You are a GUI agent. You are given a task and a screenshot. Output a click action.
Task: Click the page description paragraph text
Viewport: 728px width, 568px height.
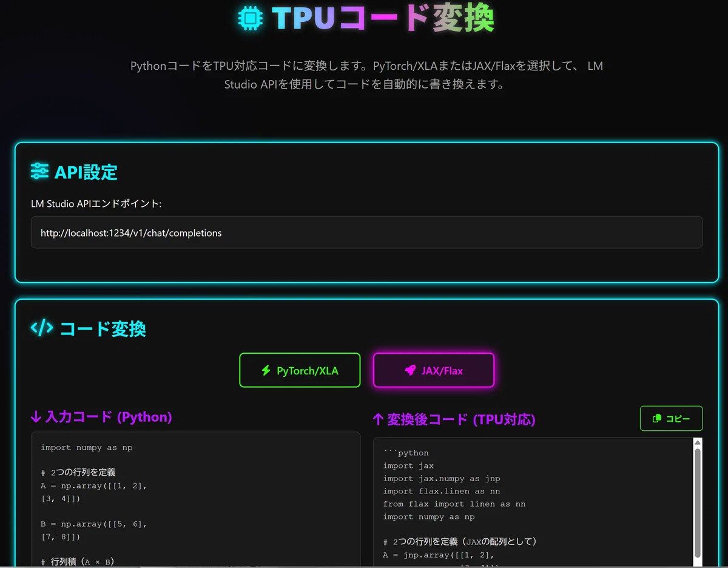click(x=367, y=75)
